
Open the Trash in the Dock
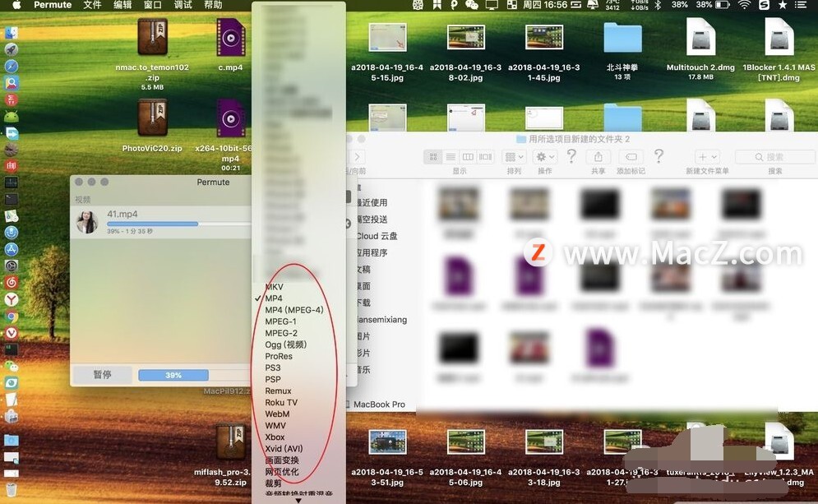point(12,489)
